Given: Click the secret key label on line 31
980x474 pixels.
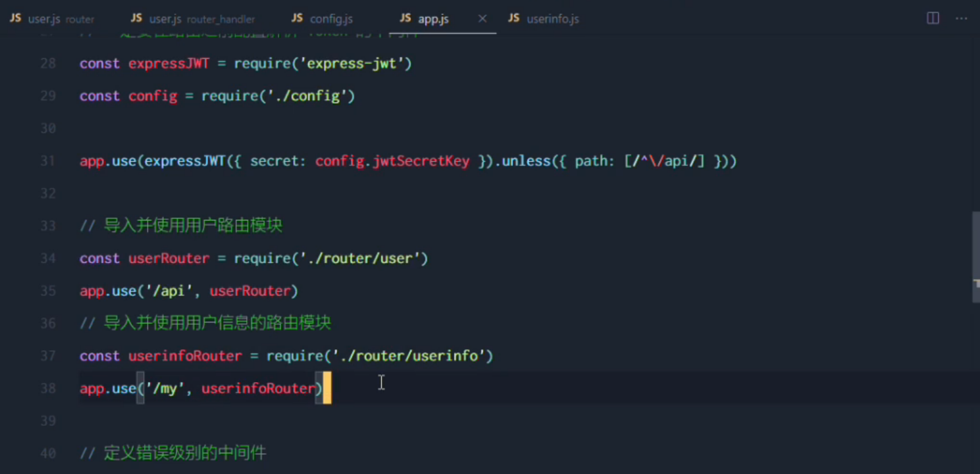Looking at the screenshot, I should 276,161.
